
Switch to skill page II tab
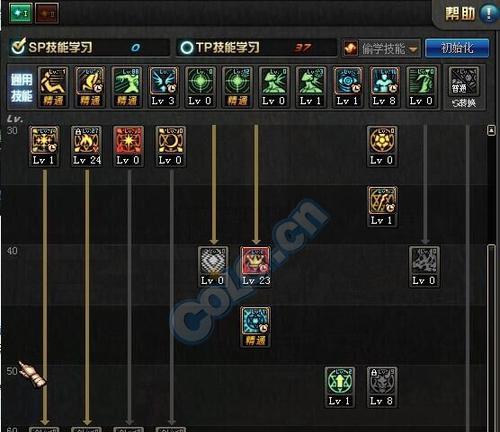tap(47, 13)
